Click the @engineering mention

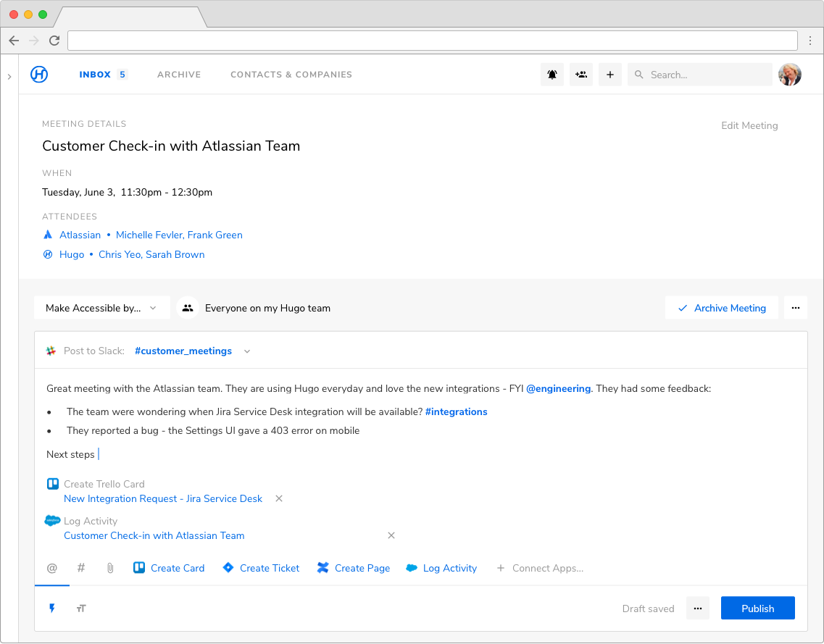point(558,389)
